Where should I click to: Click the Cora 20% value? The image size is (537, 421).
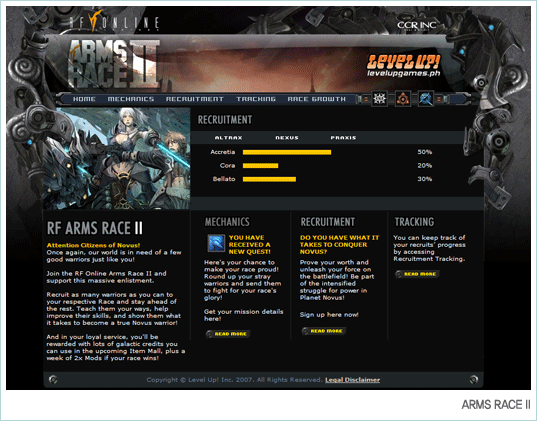[425, 166]
